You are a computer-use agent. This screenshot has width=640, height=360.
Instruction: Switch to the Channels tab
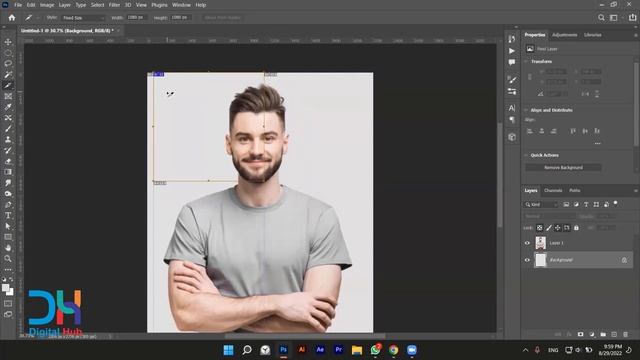coord(553,191)
